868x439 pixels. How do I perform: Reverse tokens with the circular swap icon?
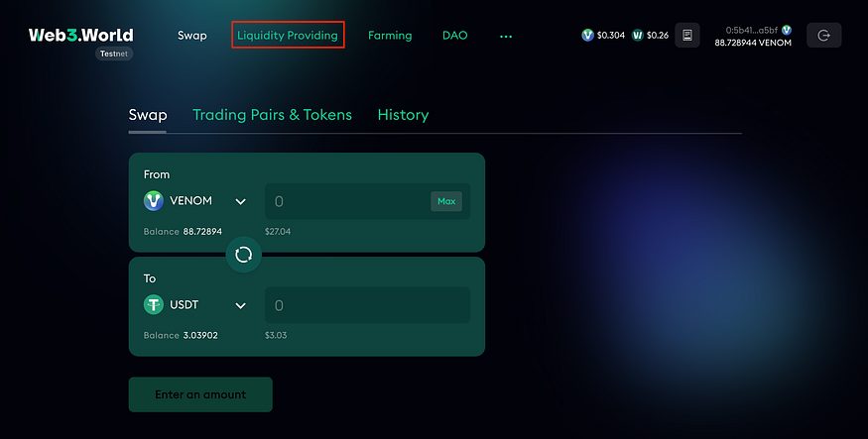coord(244,255)
